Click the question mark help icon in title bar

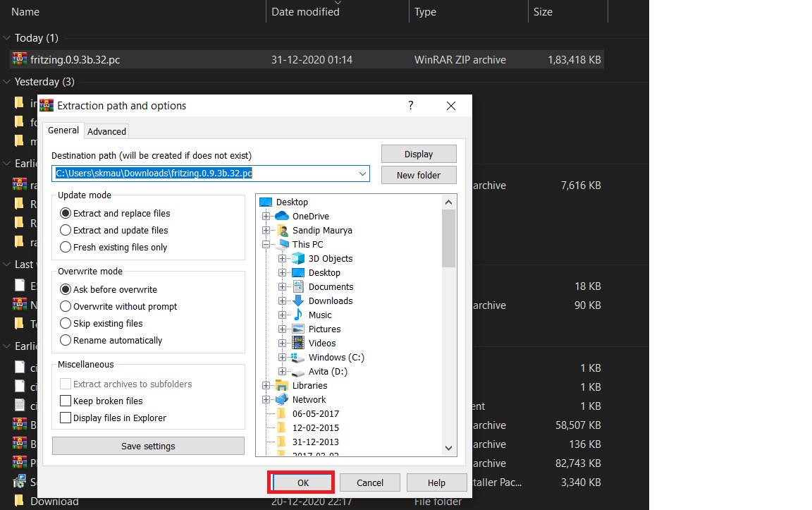pyautogui.click(x=411, y=106)
